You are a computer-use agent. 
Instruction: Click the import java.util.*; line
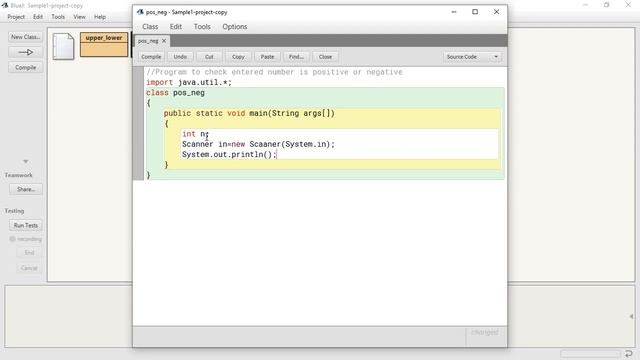(x=189, y=82)
